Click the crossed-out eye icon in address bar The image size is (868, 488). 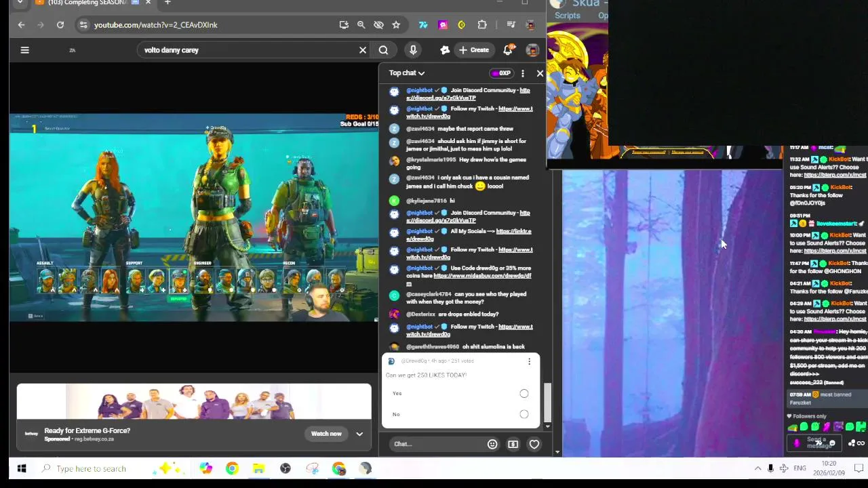point(378,25)
